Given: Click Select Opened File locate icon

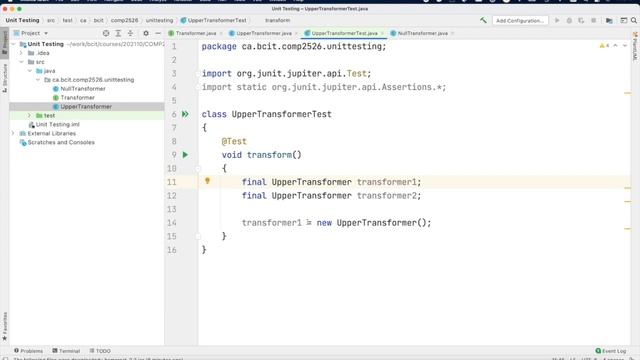Looking at the screenshot, I should click(106, 33).
